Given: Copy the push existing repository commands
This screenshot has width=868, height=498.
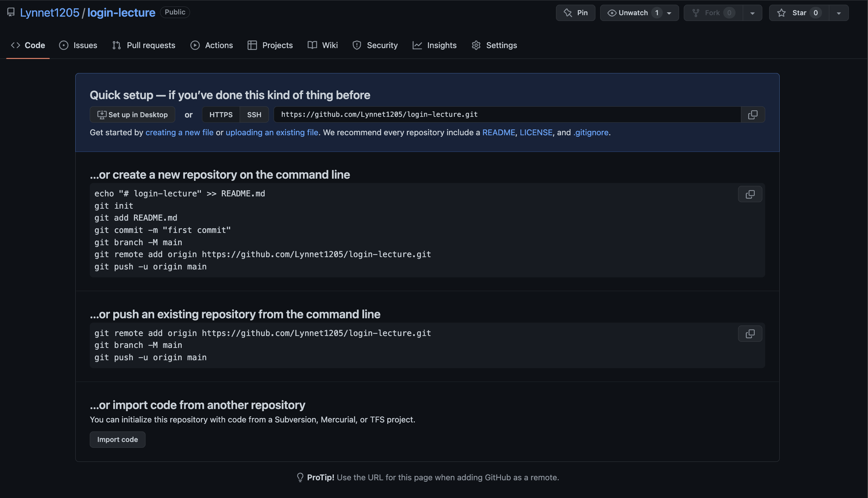Looking at the screenshot, I should coord(750,334).
